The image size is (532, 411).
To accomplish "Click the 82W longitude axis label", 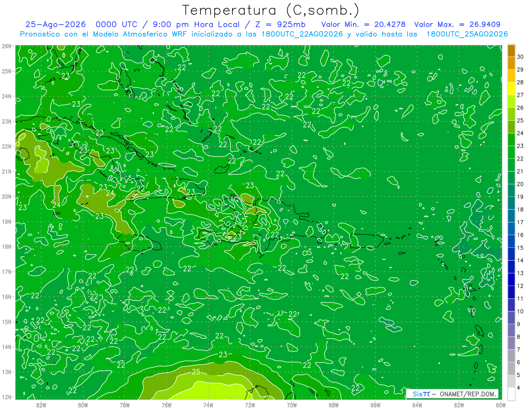I will [41, 405].
